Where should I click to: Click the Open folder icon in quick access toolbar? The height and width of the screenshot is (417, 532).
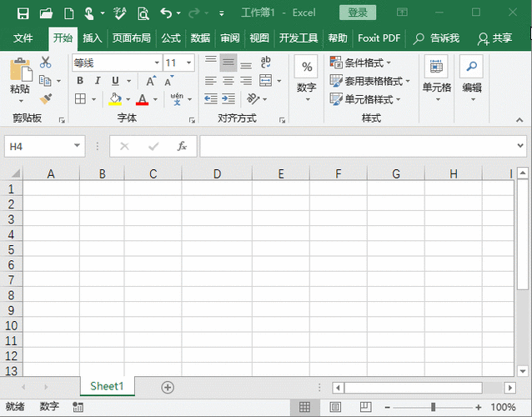[46, 13]
